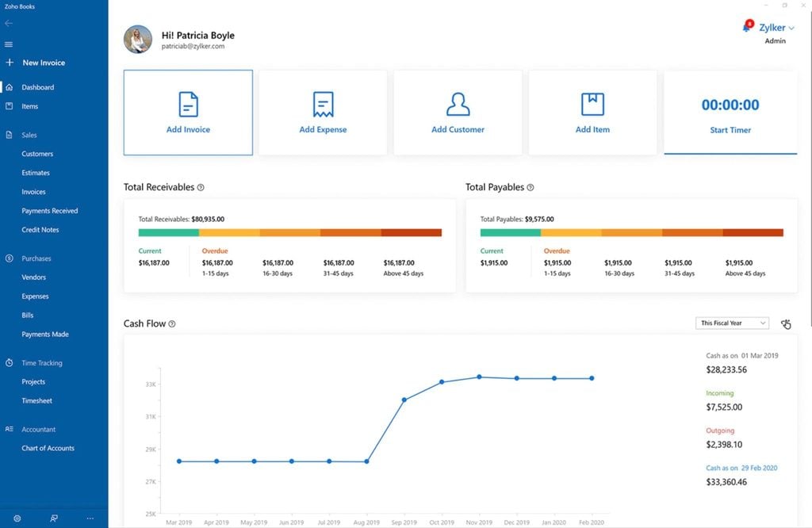The height and width of the screenshot is (528, 812).
Task: Click green Current segment of payables bar
Action: click(511, 233)
